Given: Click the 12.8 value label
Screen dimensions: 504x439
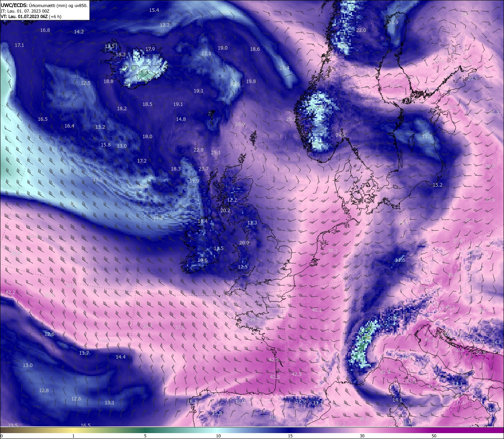Looking at the screenshot, I should pyautogui.click(x=44, y=391).
